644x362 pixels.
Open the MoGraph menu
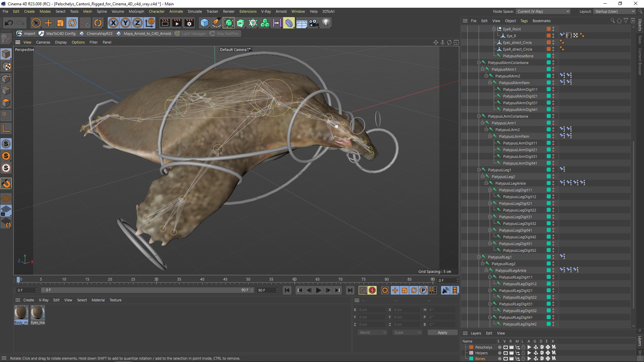coord(136,11)
